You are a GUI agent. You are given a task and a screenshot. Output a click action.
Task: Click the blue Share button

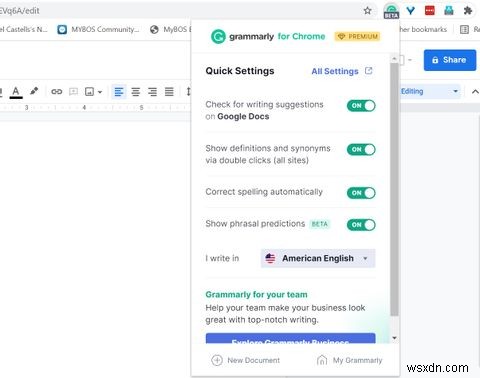pos(450,60)
